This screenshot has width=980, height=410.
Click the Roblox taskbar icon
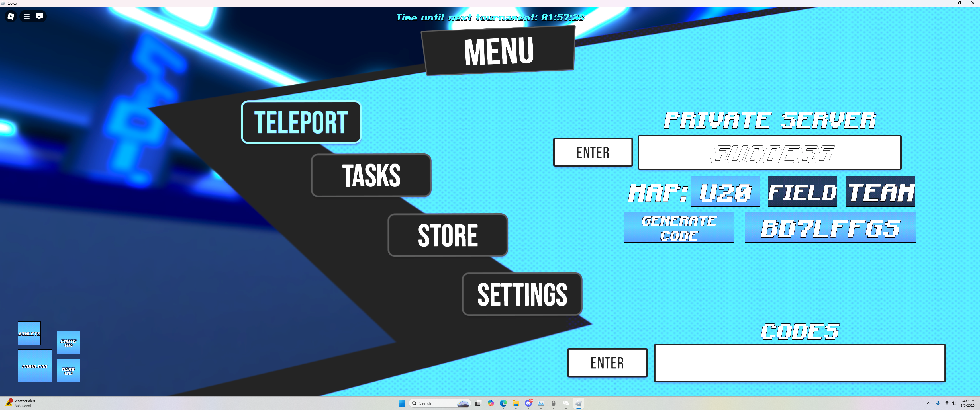click(x=579, y=403)
